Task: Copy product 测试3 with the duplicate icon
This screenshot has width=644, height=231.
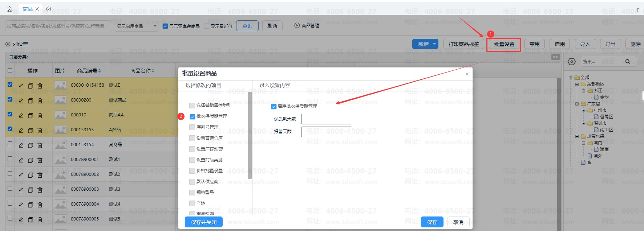Action: 31,190
